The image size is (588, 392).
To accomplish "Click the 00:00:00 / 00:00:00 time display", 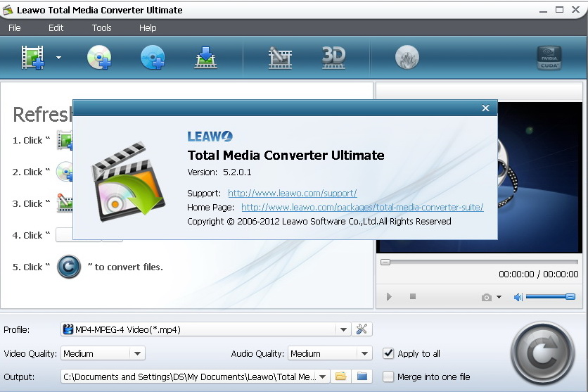I will click(539, 274).
